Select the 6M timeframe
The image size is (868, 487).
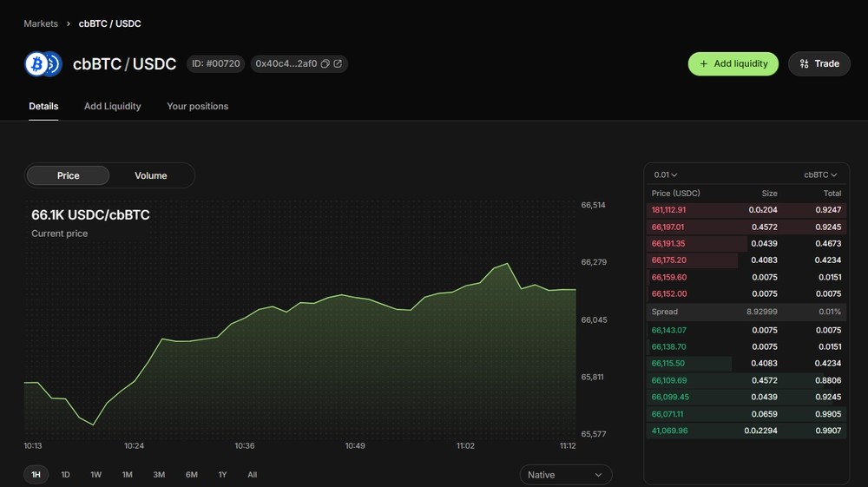[192, 474]
